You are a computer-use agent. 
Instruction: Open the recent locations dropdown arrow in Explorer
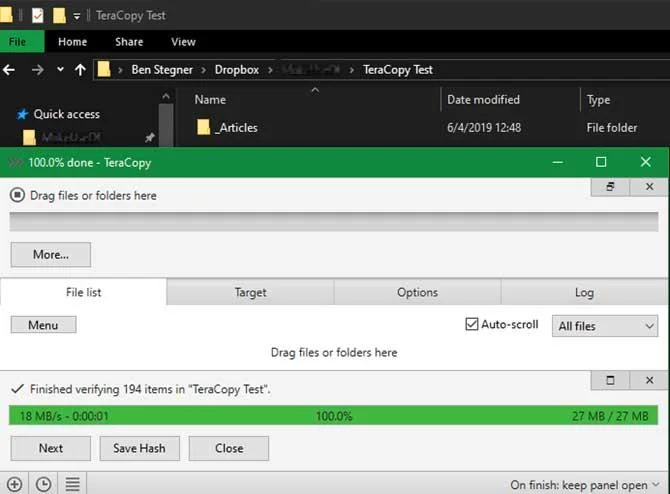(60, 69)
